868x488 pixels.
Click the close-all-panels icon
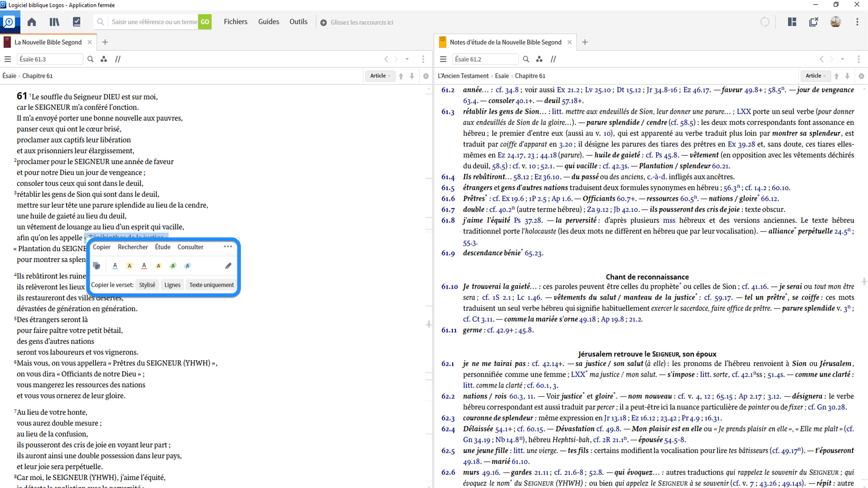[x=814, y=22]
